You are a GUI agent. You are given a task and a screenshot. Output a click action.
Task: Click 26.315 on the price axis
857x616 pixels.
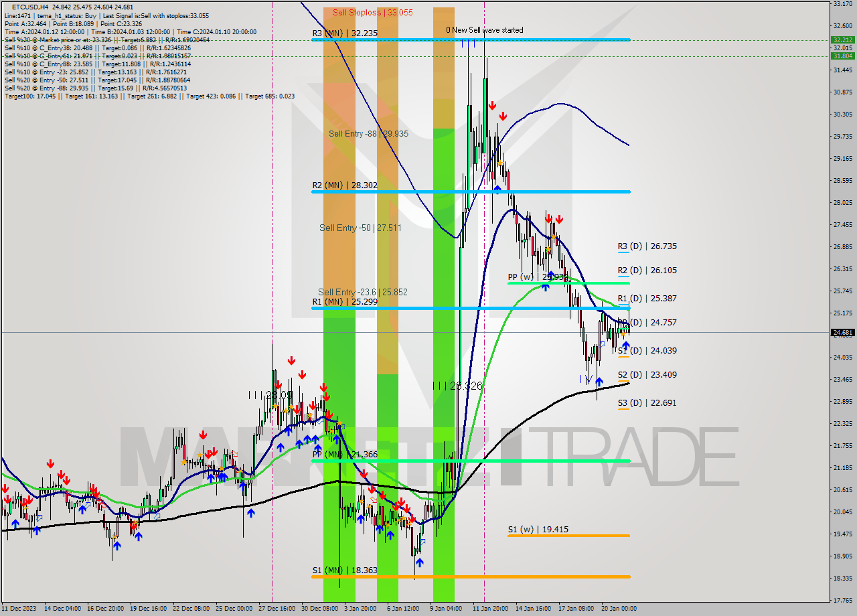tap(842, 268)
